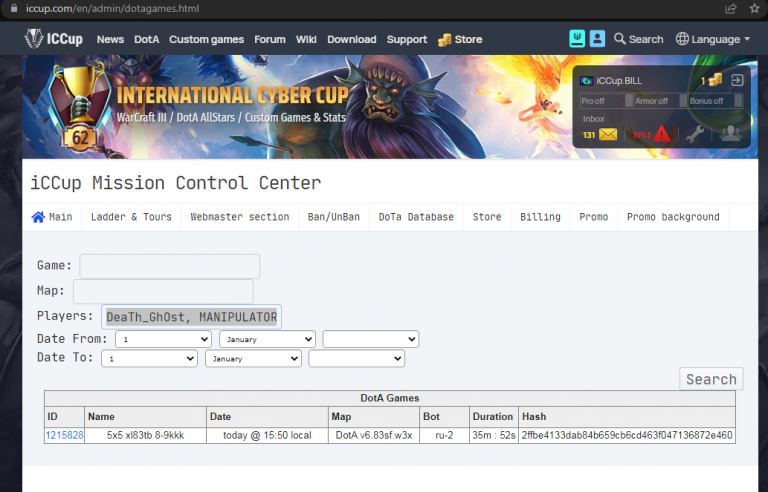Open the wrench admin tools icon
This screenshot has height=492, width=768.
695,134
